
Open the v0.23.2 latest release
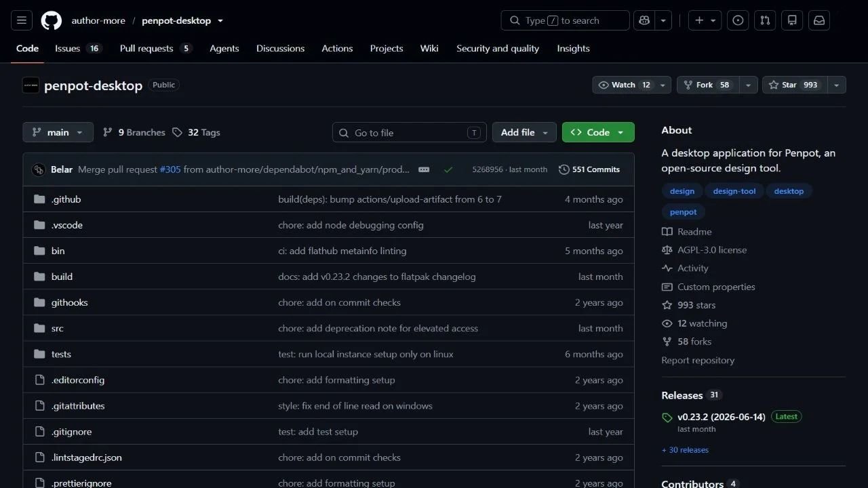coord(722,417)
